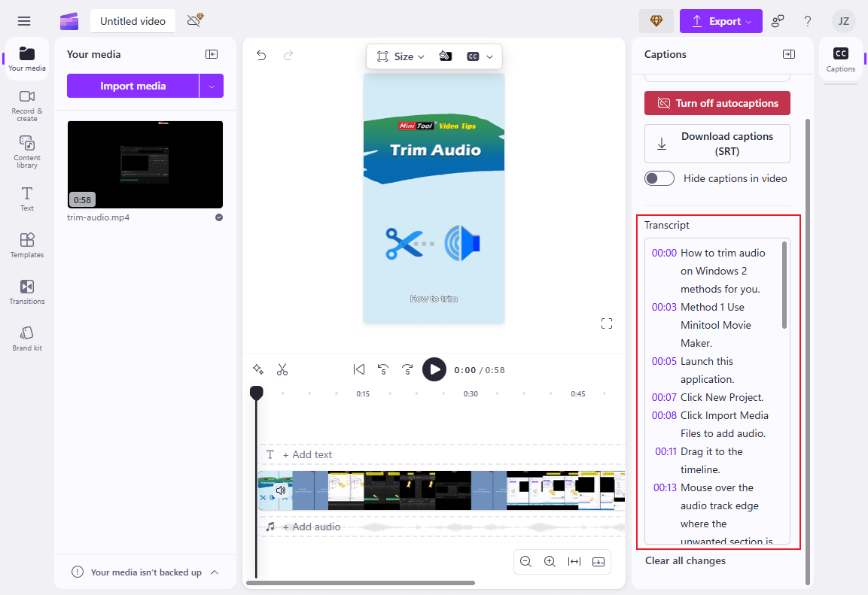Download captions as SRT file
This screenshot has height=595, width=868.
717,143
